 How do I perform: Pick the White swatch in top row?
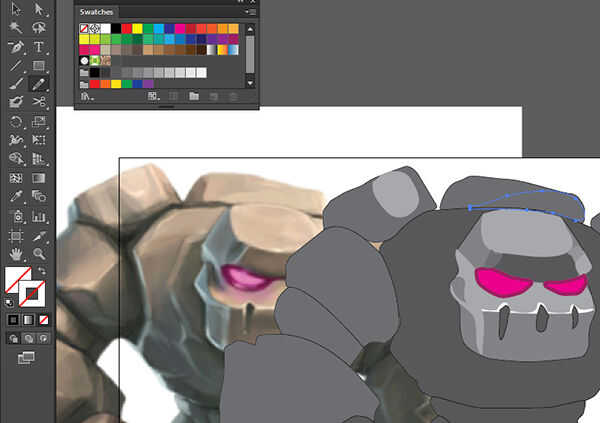coord(106,28)
